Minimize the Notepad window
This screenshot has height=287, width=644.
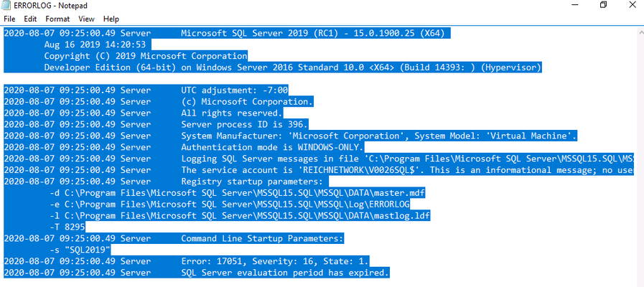[574, 5]
